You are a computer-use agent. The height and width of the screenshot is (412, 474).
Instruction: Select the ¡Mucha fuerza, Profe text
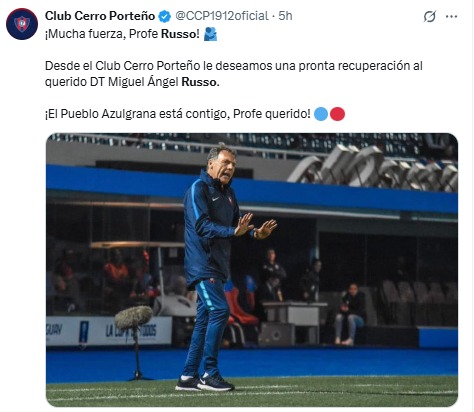[x=102, y=34]
